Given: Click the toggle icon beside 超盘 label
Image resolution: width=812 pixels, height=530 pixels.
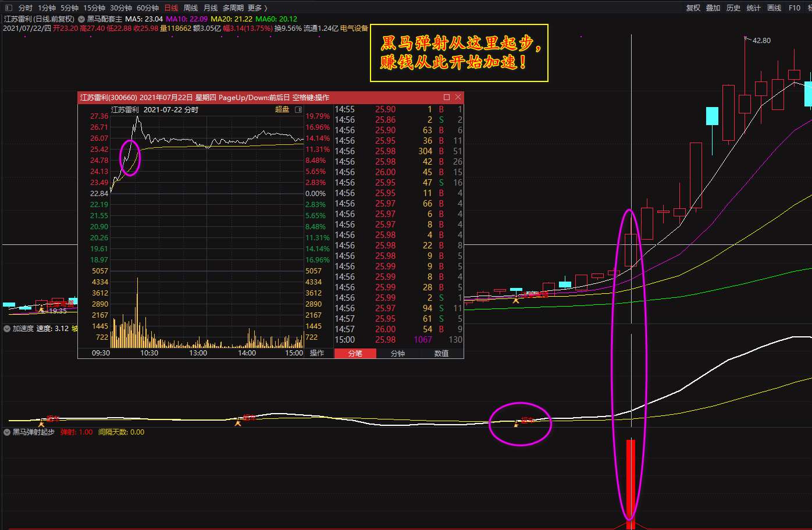Looking at the screenshot, I should click(298, 109).
